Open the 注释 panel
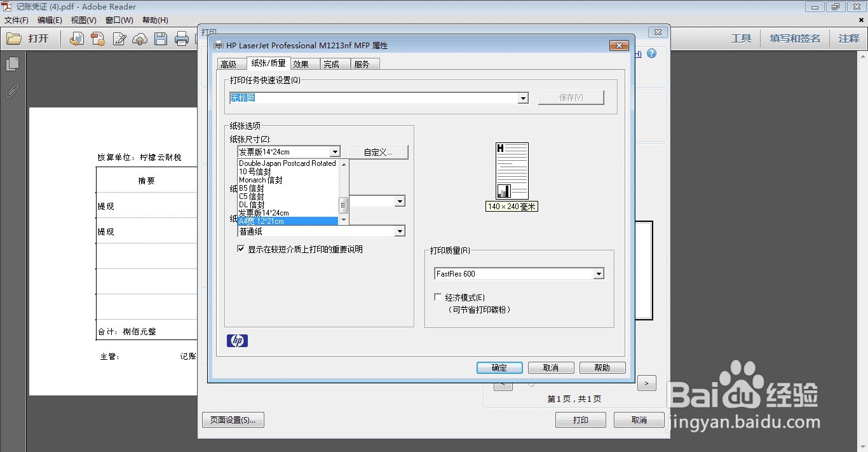The image size is (868, 452). 849,38
